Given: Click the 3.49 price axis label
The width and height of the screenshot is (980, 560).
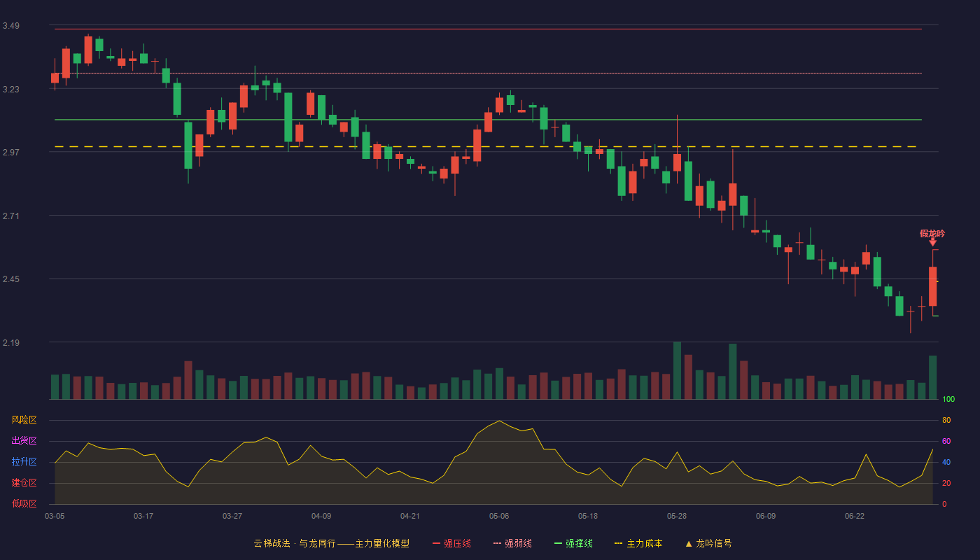Looking at the screenshot, I should click(x=11, y=26).
